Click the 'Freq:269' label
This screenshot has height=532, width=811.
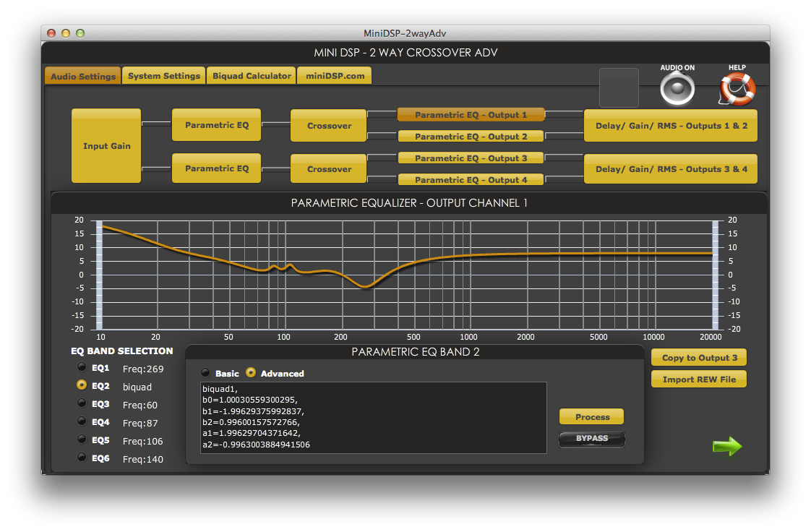tap(142, 369)
